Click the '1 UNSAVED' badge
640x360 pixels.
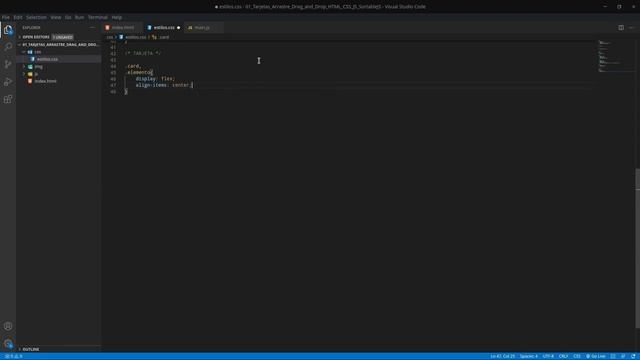coord(62,37)
